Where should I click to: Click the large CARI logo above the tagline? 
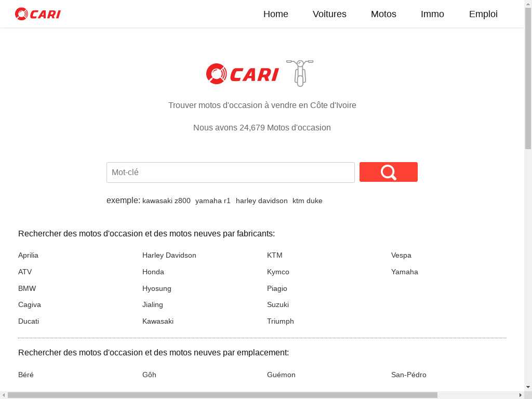tap(243, 74)
